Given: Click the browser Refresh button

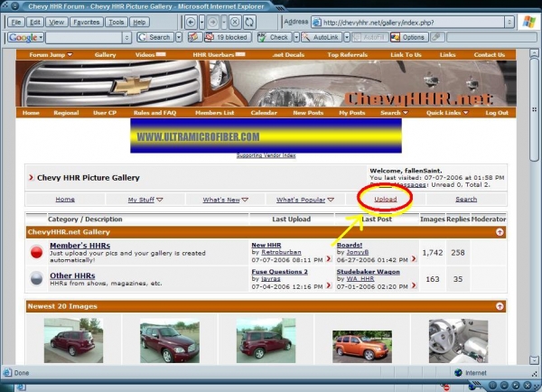Looking at the screenshot, I should [250, 21].
